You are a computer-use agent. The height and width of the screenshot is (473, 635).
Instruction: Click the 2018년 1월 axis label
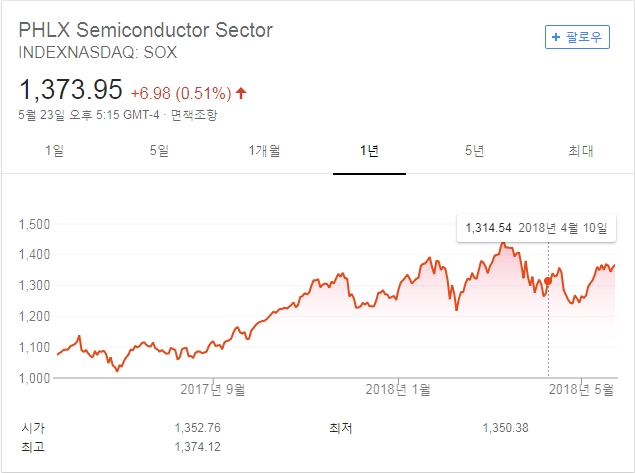pos(397,388)
